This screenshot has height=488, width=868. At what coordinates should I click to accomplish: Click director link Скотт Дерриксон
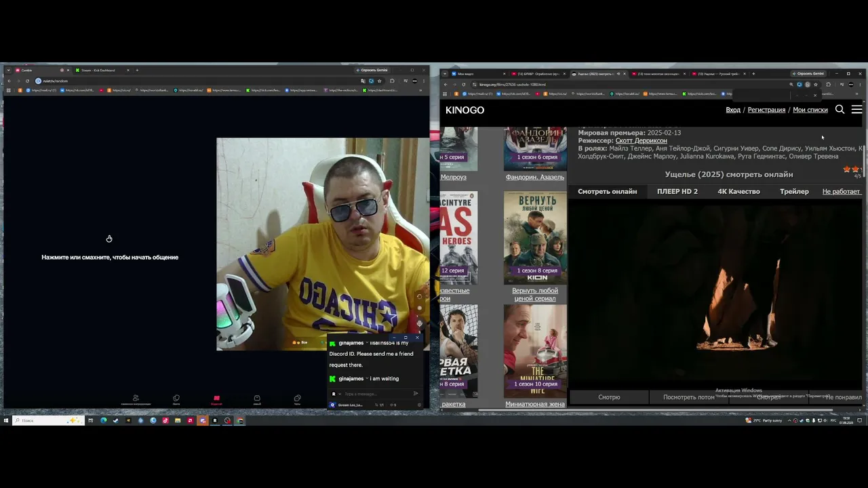[x=641, y=140]
